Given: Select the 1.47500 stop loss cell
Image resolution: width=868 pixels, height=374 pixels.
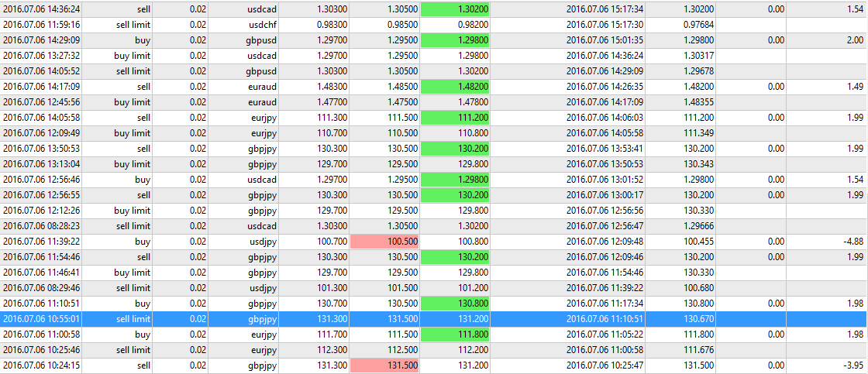Looking at the screenshot, I should point(402,102).
